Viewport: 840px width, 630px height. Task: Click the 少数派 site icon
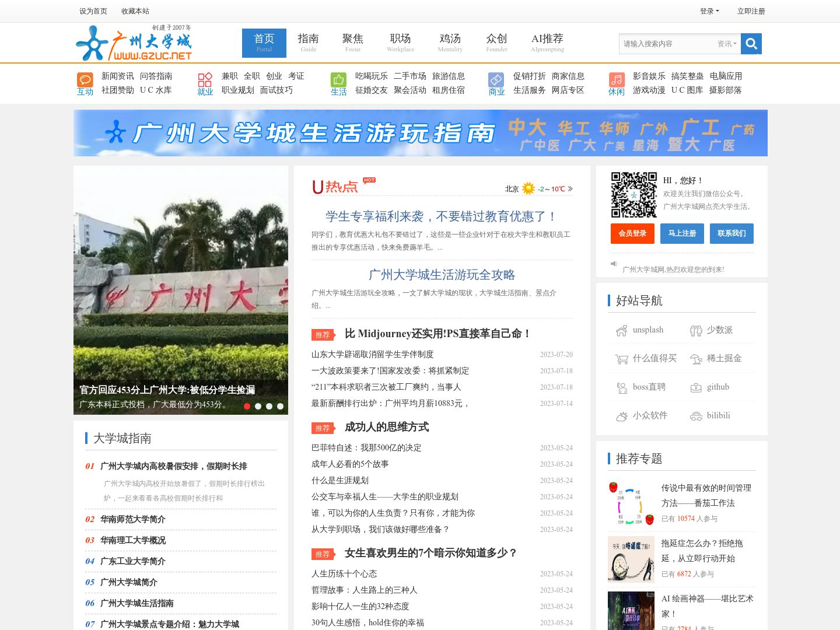click(x=696, y=331)
